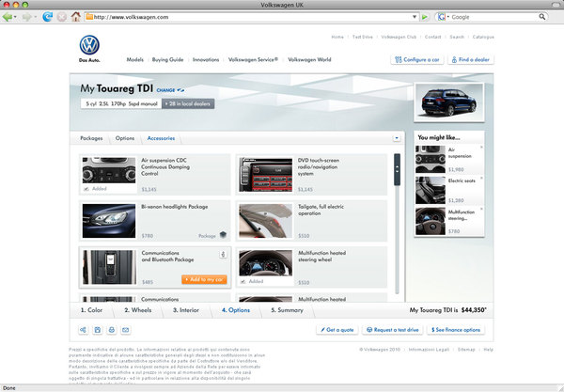Expand the +28 in local dealers list
The height and width of the screenshot is (392, 564).
point(188,104)
